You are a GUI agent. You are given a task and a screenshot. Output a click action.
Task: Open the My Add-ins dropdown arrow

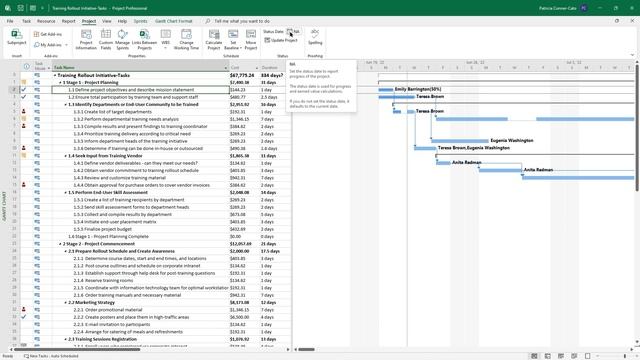point(67,45)
